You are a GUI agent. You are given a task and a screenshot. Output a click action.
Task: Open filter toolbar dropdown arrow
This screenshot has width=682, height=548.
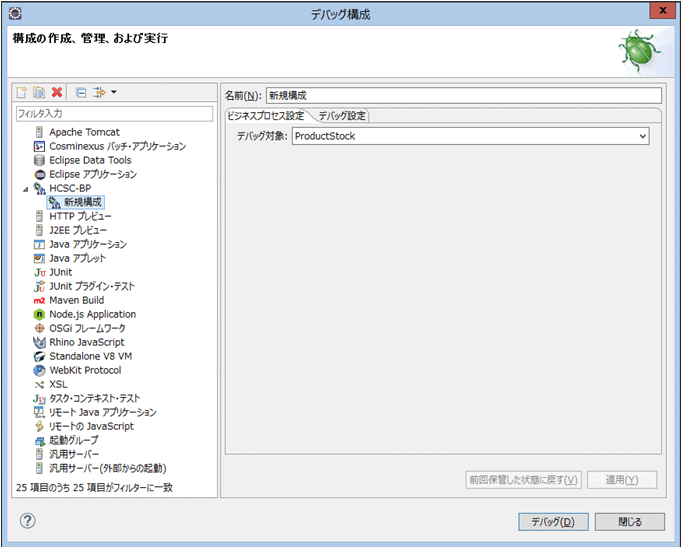coord(114,92)
